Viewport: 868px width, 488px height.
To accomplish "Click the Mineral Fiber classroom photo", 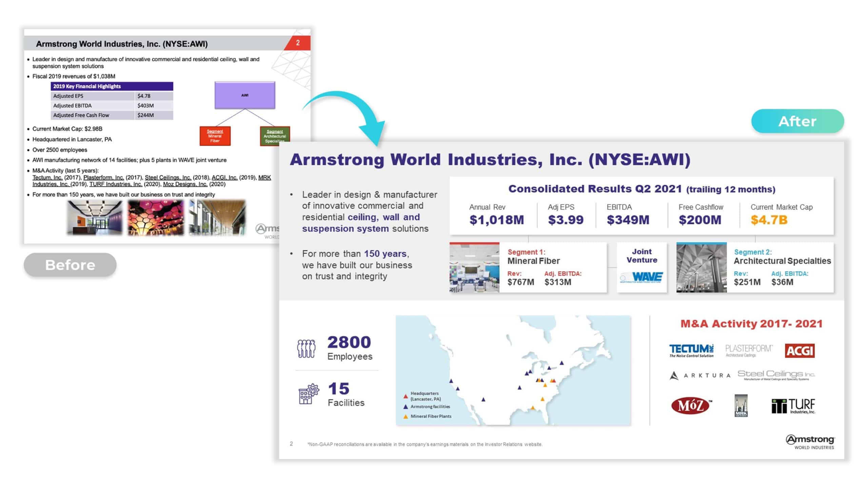I will [474, 268].
